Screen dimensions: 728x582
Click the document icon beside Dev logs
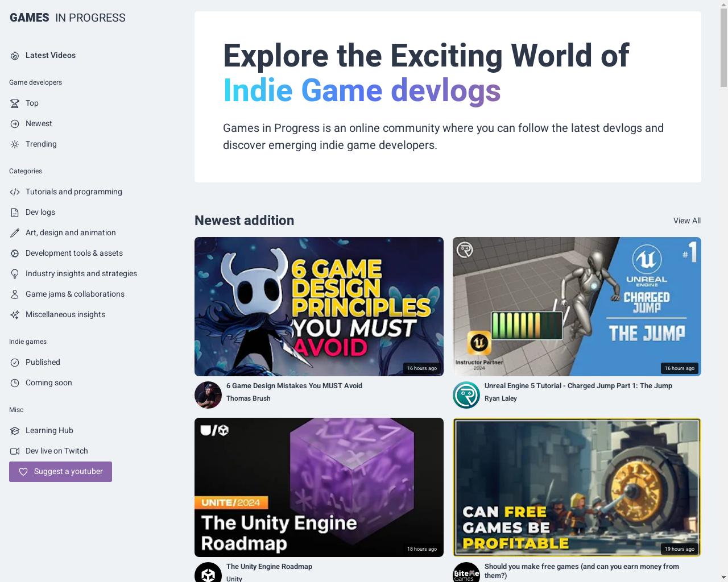coord(15,213)
